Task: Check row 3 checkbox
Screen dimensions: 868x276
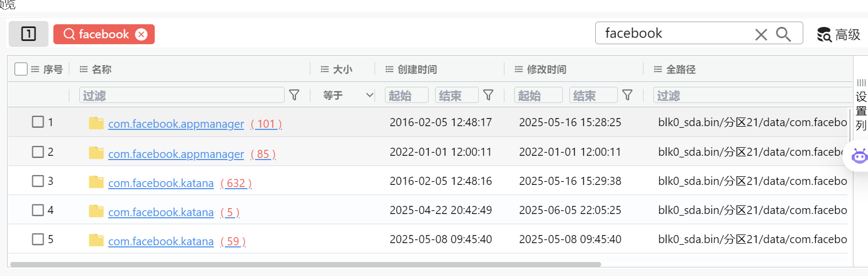Action: click(38, 181)
